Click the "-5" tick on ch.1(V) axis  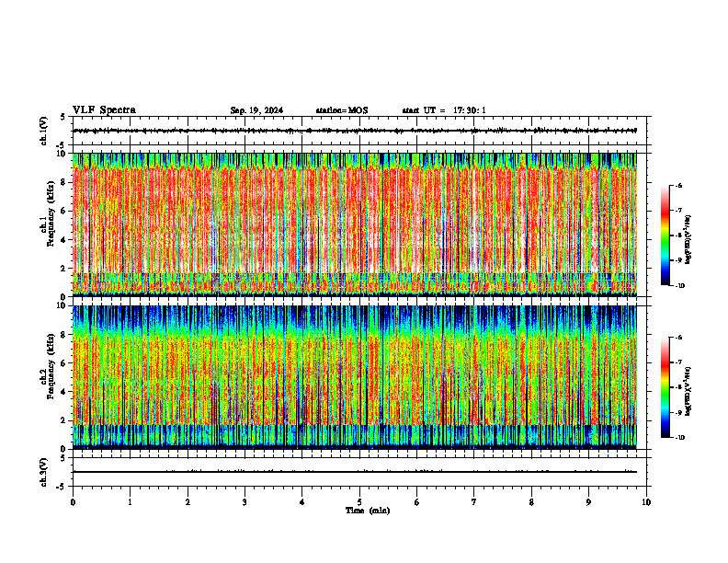pyautogui.click(x=62, y=145)
